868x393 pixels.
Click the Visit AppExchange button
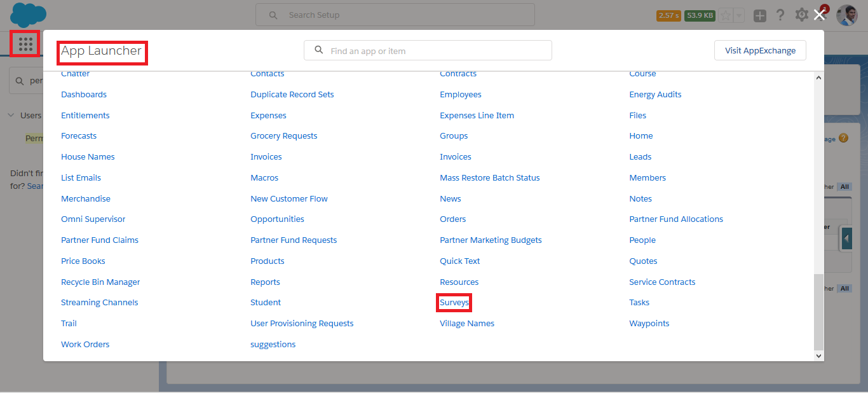tap(760, 50)
